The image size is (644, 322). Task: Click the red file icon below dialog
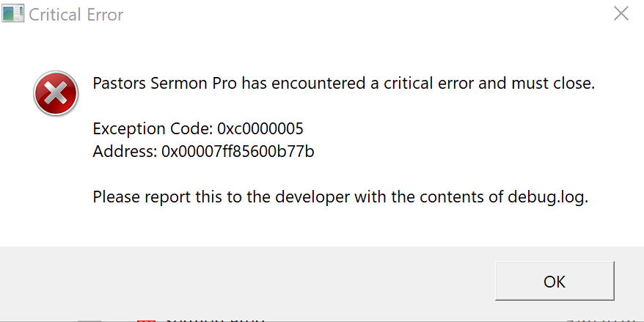pos(146,320)
